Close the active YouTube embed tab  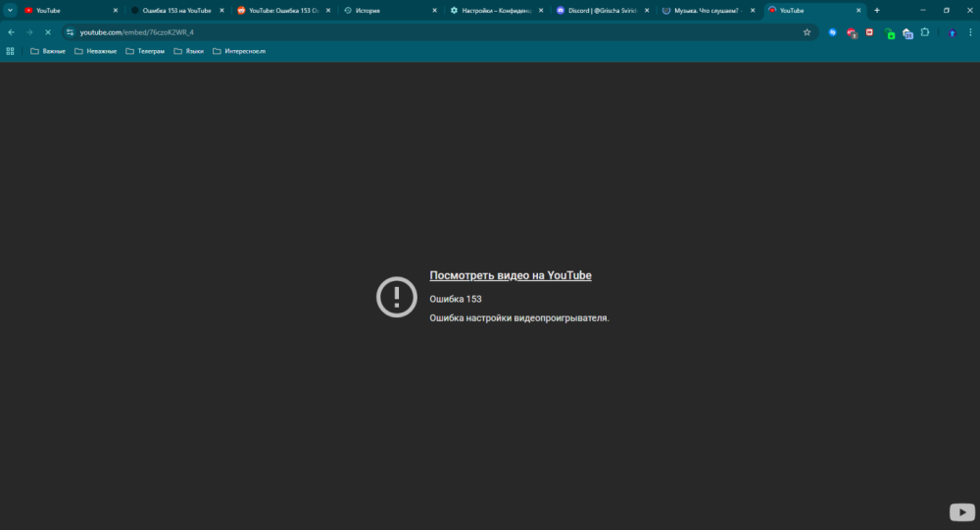[858, 11]
